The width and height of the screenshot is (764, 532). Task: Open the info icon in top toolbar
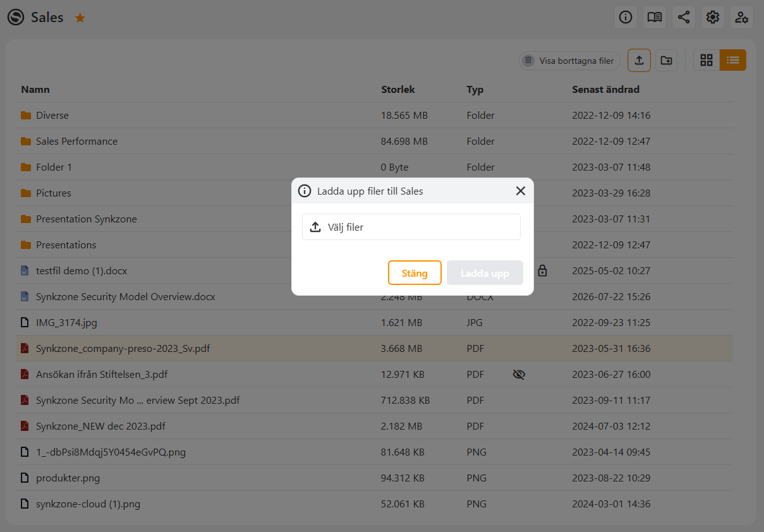click(x=626, y=17)
